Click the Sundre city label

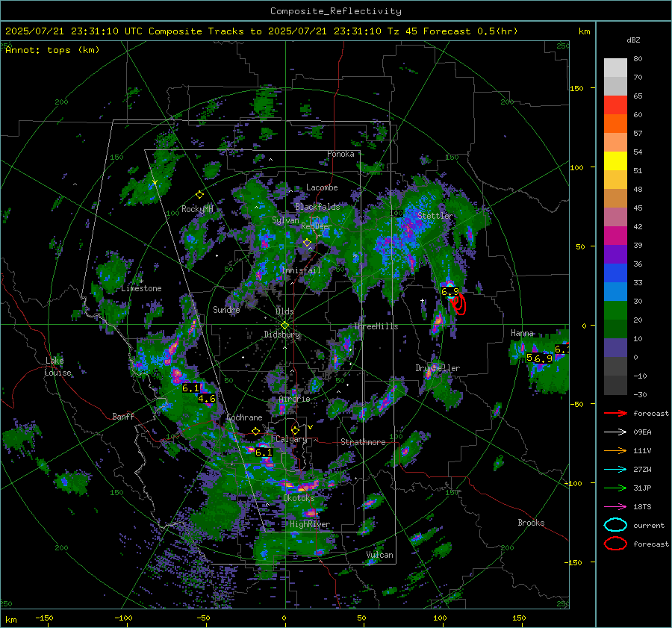[226, 309]
